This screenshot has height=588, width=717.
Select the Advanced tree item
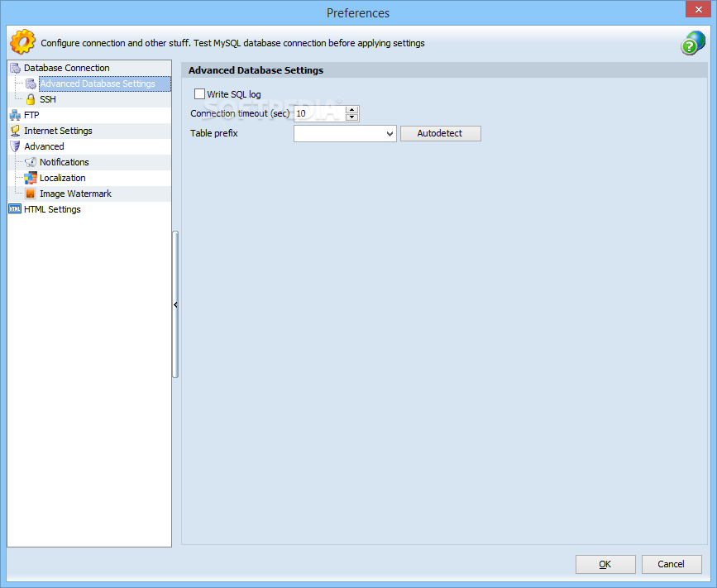click(x=44, y=146)
